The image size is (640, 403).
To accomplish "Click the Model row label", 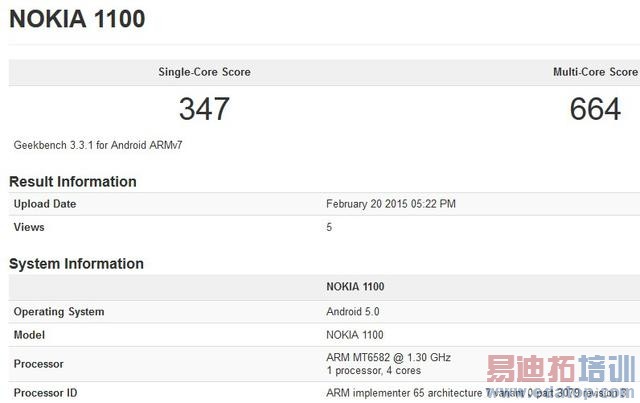I will click(x=29, y=335).
